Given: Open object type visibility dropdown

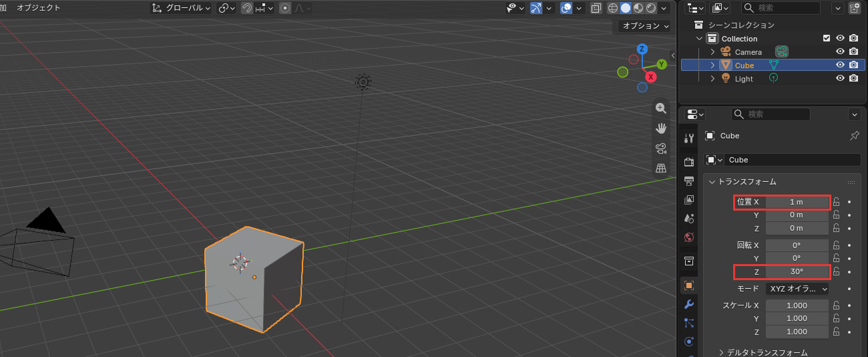Looking at the screenshot, I should tap(515, 8).
